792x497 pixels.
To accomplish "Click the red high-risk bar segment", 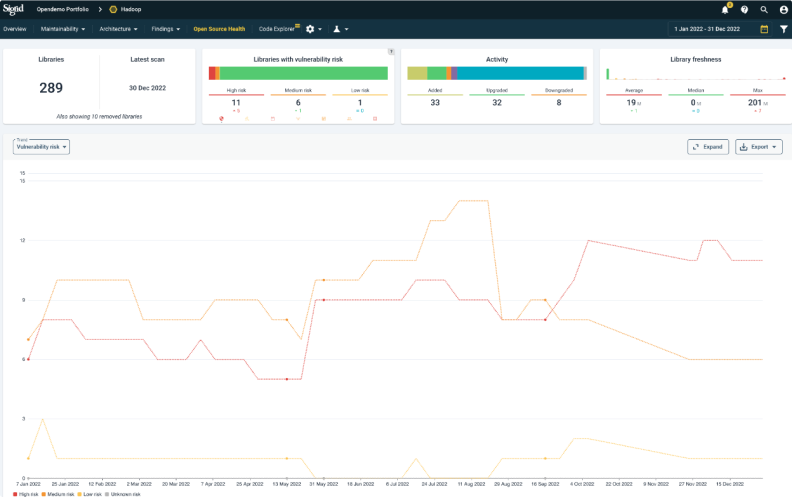I will [x=212, y=73].
